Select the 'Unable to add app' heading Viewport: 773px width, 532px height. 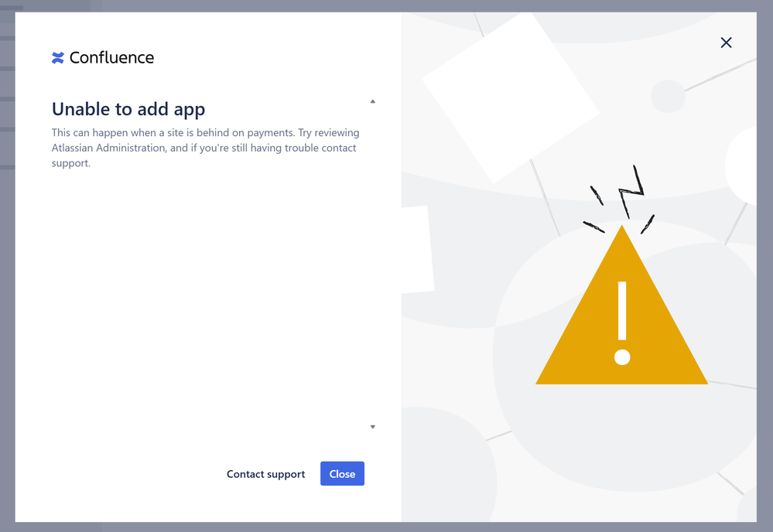coord(128,109)
